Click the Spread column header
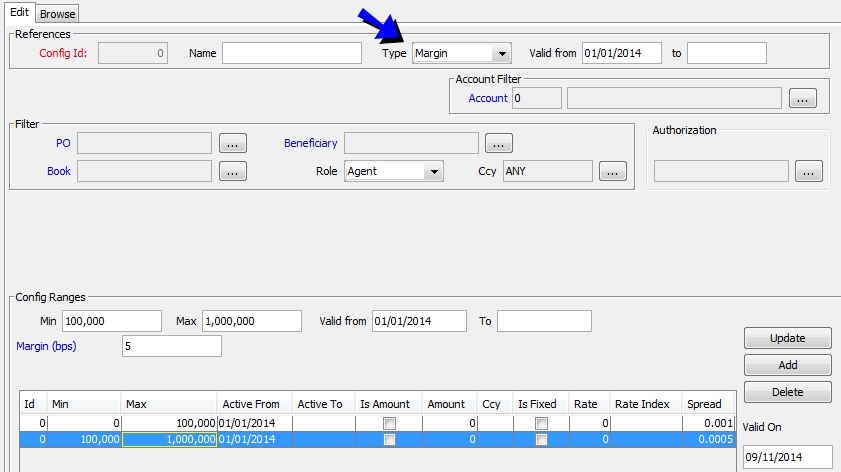The image size is (841, 472). click(x=709, y=404)
